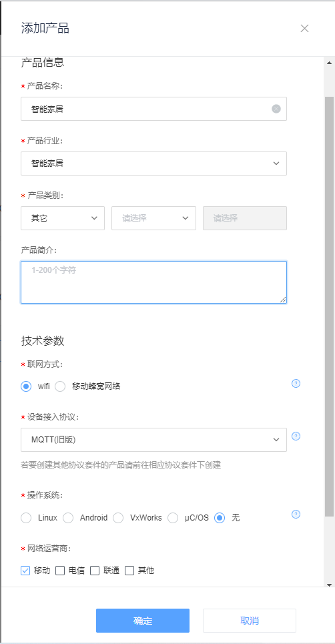The height and width of the screenshot is (644, 335).
Task: Click the 若要创建其他协议套件 hint text
Action: click(121, 465)
